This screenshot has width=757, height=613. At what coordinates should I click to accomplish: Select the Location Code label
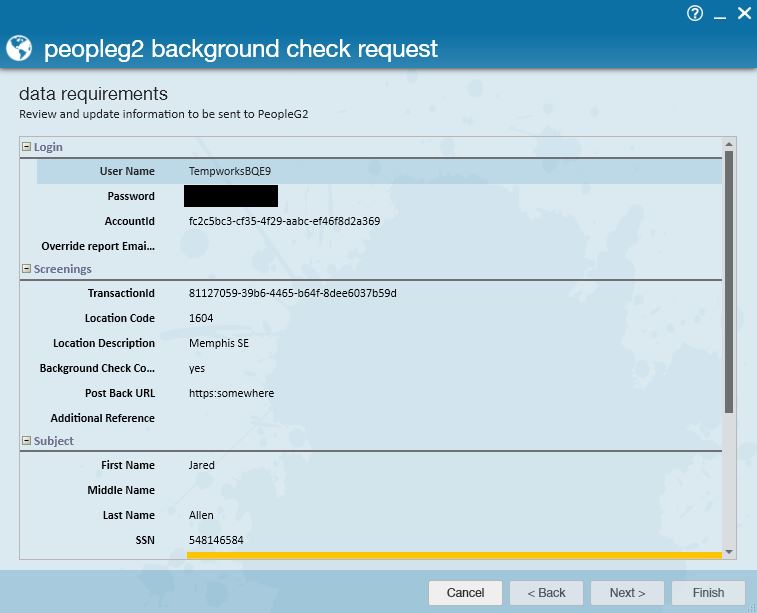tap(120, 318)
